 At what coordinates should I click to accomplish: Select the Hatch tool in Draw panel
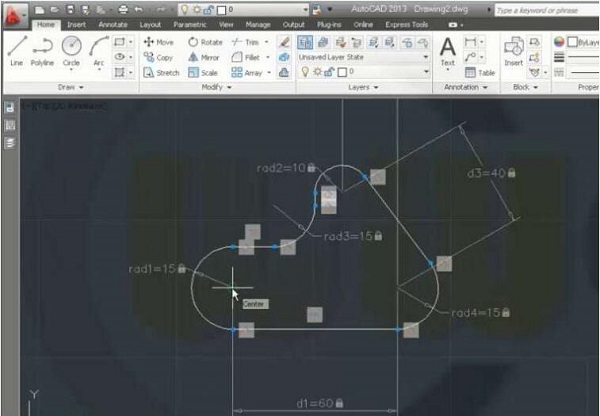pyautogui.click(x=120, y=72)
